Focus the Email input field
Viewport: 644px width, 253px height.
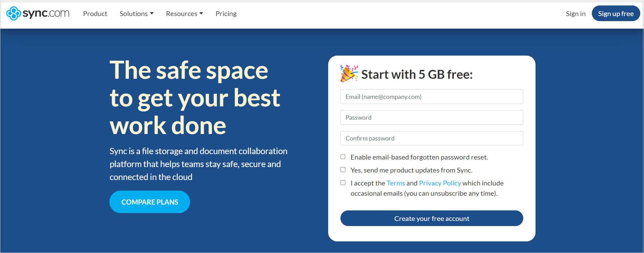[431, 97]
